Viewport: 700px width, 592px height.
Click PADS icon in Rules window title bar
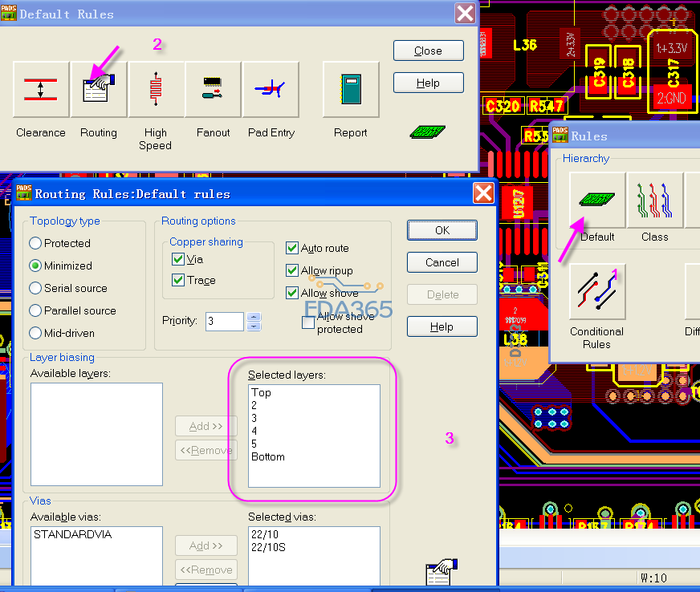560,135
